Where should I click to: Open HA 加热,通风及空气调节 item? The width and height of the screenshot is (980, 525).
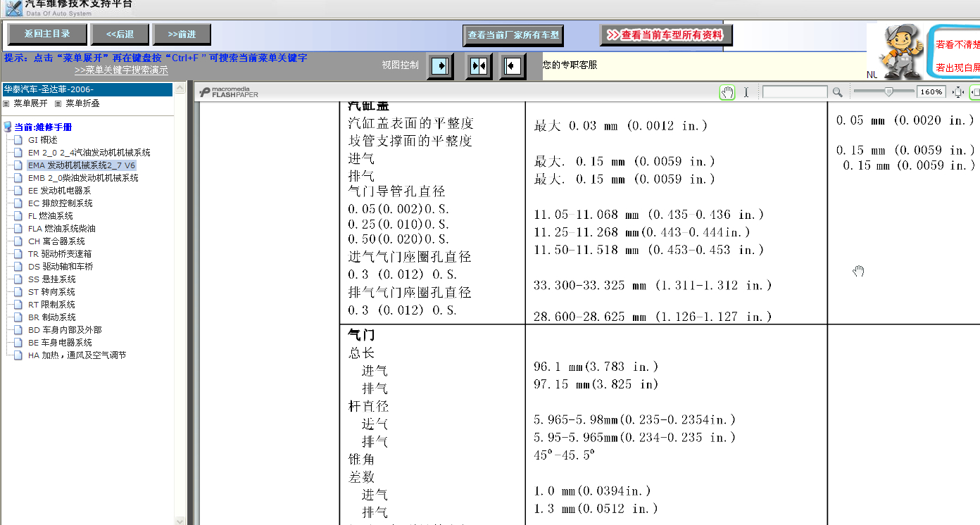click(77, 355)
